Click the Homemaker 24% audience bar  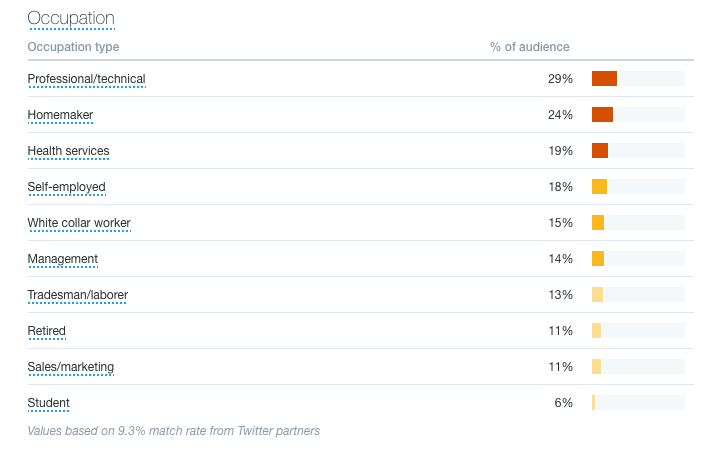(602, 115)
